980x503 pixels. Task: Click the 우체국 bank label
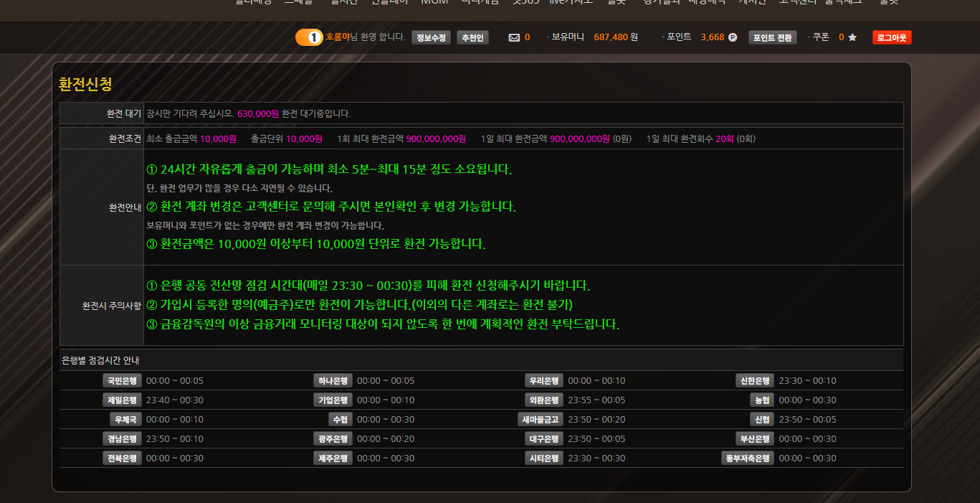pyautogui.click(x=125, y=420)
